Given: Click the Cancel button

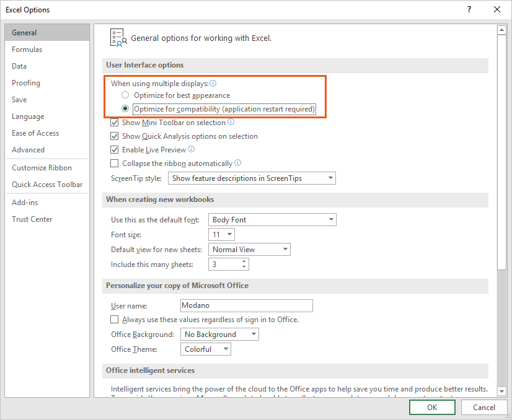Looking at the screenshot, I should [x=484, y=407].
